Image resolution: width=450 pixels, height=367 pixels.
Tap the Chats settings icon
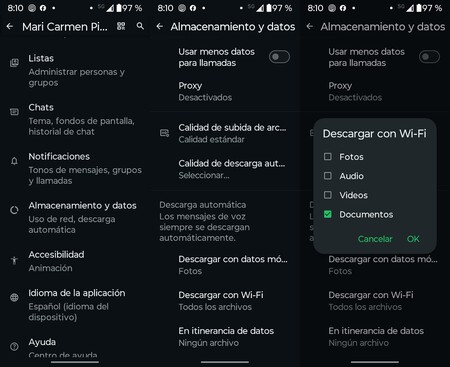point(14,112)
